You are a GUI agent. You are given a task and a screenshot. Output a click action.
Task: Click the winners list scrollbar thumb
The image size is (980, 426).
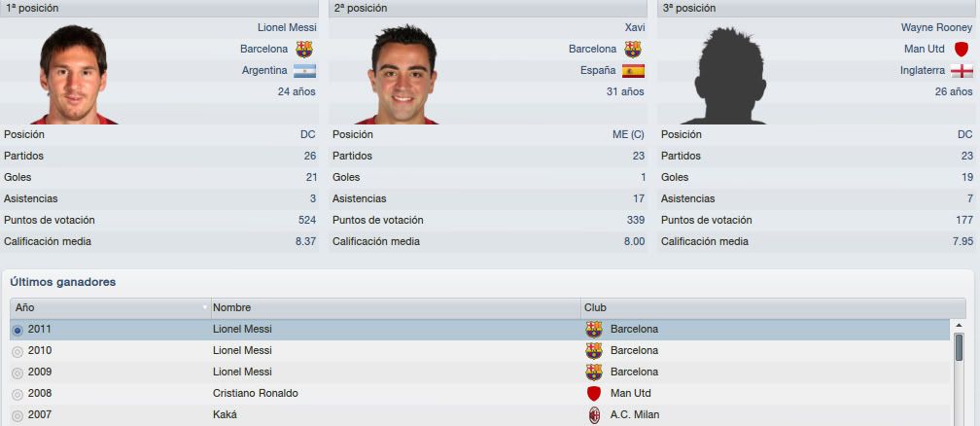tap(959, 348)
